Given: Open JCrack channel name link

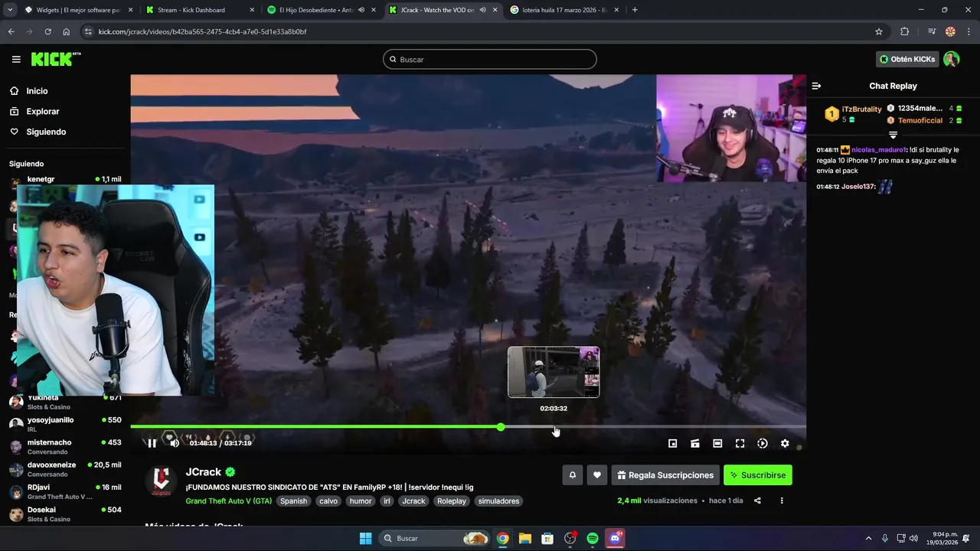Looking at the screenshot, I should click(204, 472).
